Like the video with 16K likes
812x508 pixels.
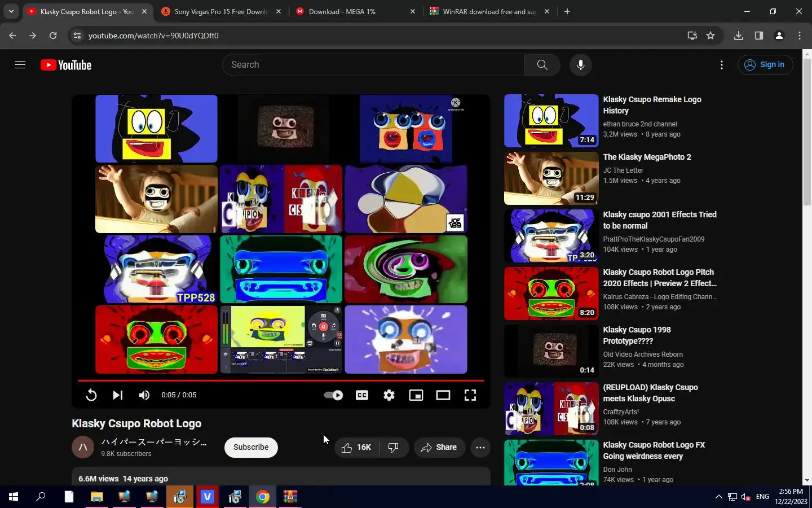point(356,447)
